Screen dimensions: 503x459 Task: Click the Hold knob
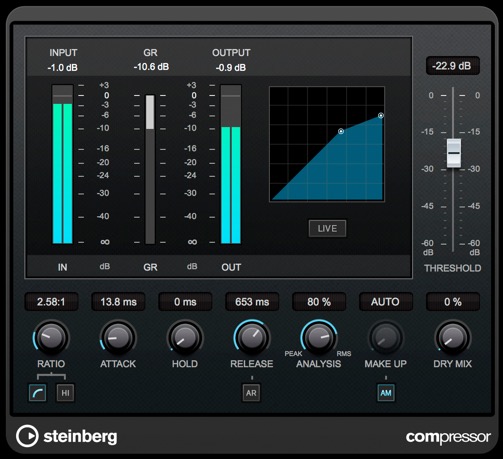click(x=185, y=338)
